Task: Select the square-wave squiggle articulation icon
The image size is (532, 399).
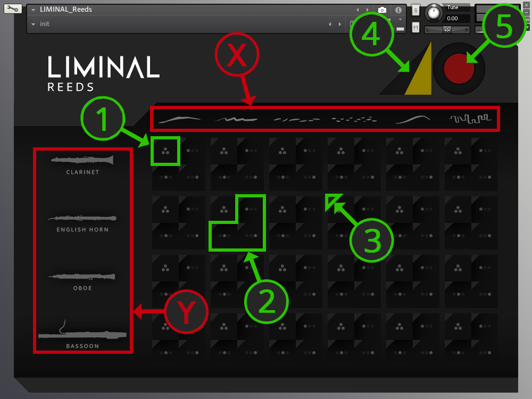Action: pyautogui.click(x=470, y=119)
